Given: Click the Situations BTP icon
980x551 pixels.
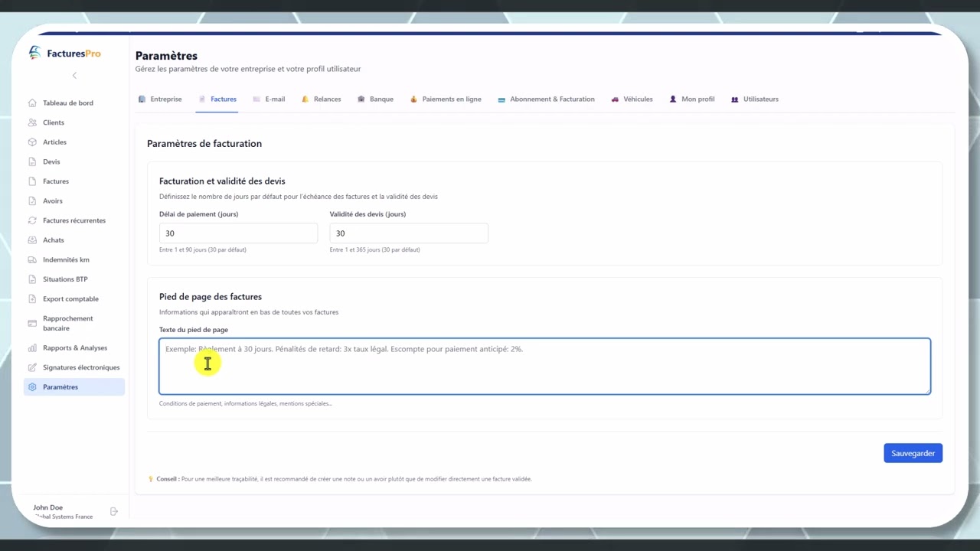Looking at the screenshot, I should pos(32,279).
